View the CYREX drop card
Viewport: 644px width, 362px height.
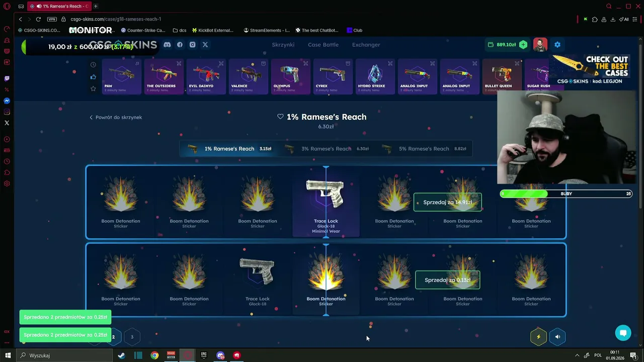click(x=333, y=76)
